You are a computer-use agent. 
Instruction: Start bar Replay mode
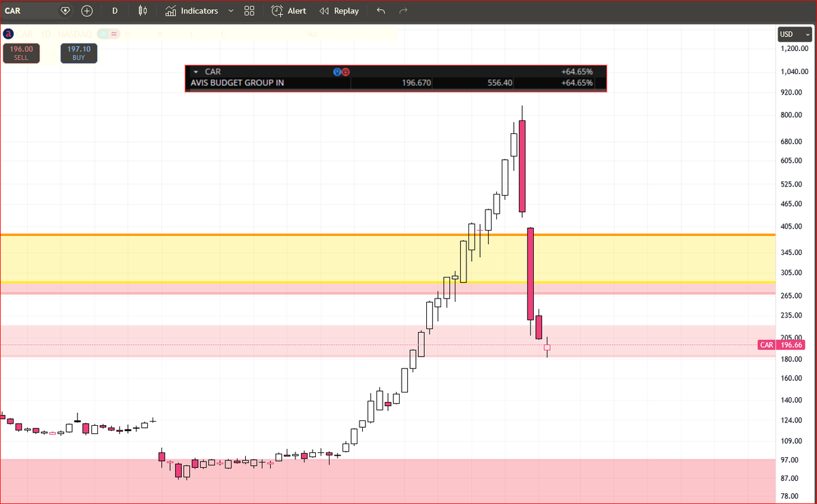tap(339, 11)
